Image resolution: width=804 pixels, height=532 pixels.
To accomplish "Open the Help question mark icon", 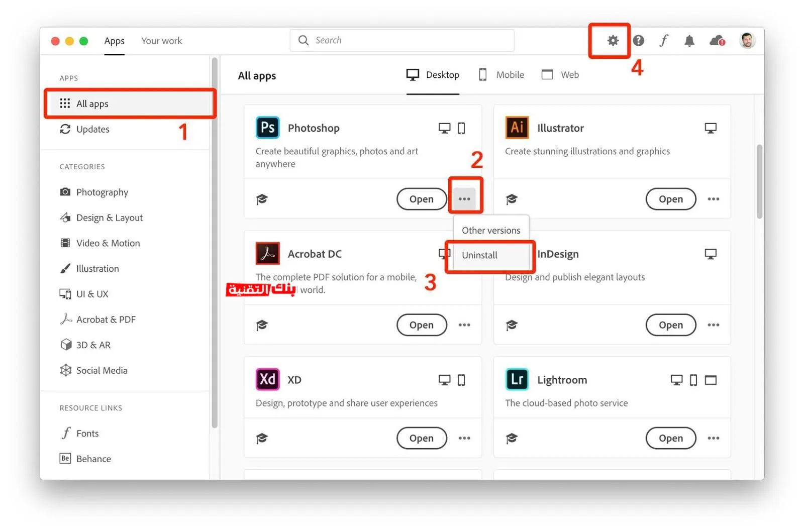I will (x=638, y=40).
